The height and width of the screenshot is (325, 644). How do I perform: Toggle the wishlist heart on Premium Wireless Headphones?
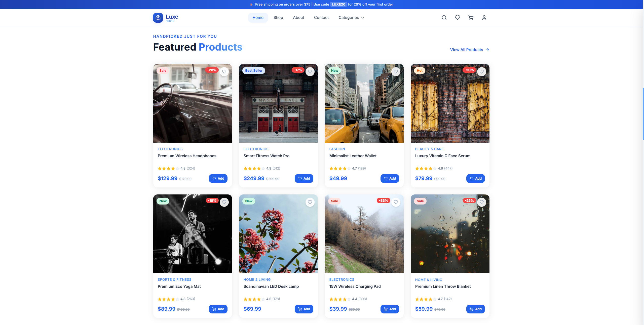coord(224,72)
